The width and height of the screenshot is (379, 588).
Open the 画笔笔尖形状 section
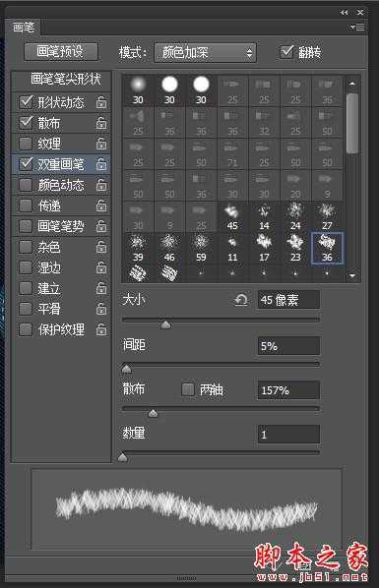[x=66, y=79]
